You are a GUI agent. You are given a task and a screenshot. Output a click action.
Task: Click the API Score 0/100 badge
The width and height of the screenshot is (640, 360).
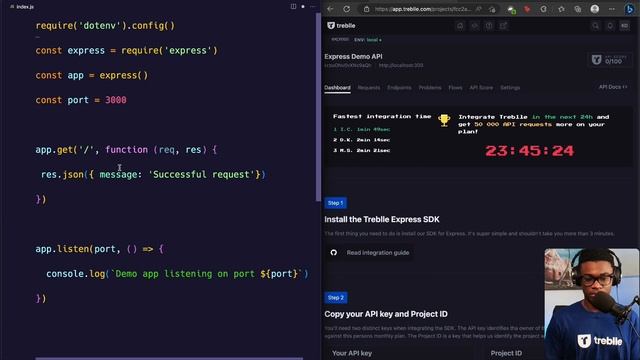tap(609, 60)
